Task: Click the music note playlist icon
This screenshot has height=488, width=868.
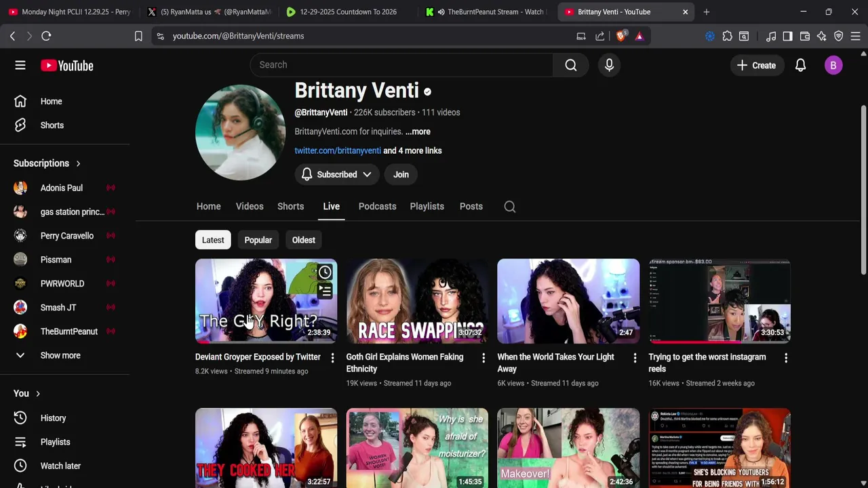Action: click(x=771, y=36)
